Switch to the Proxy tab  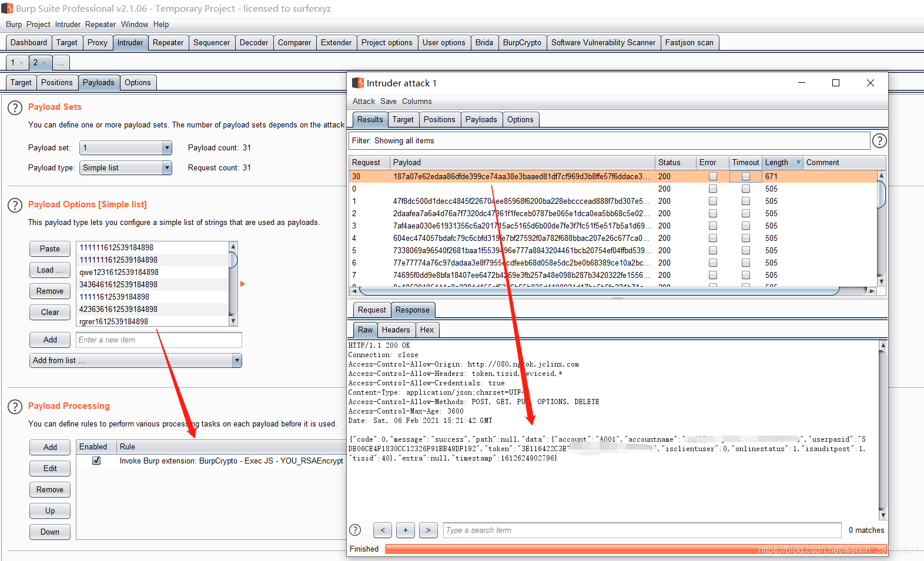(98, 42)
